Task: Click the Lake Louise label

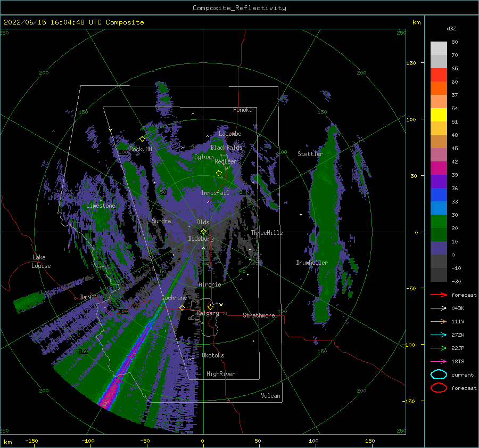Action: 41,262
